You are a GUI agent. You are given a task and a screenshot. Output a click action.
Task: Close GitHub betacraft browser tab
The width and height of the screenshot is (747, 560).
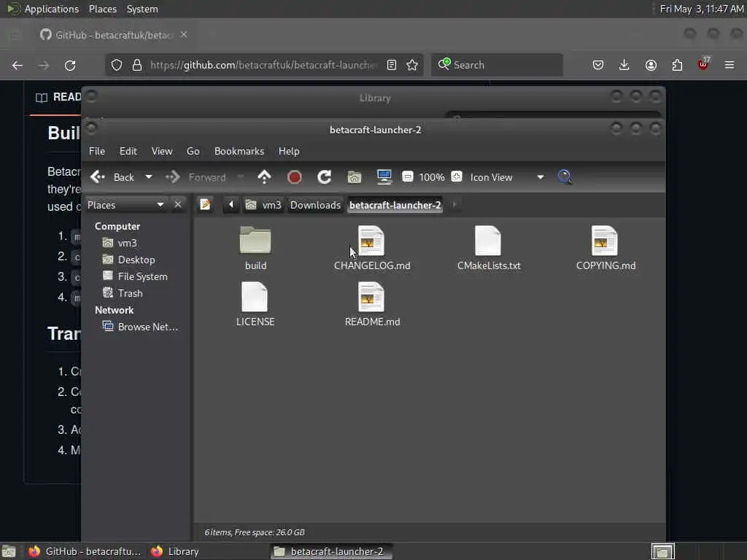click(x=184, y=35)
